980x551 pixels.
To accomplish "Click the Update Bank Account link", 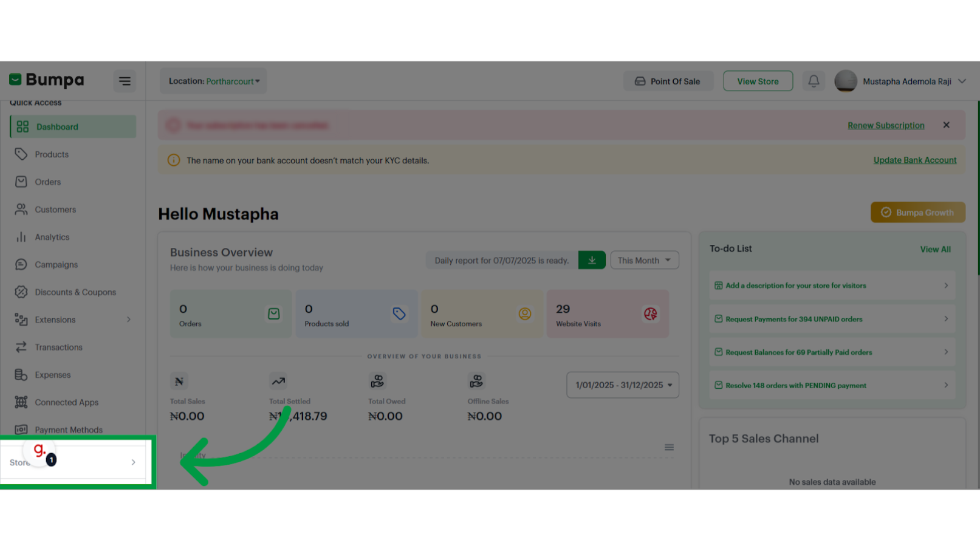I will click(915, 160).
